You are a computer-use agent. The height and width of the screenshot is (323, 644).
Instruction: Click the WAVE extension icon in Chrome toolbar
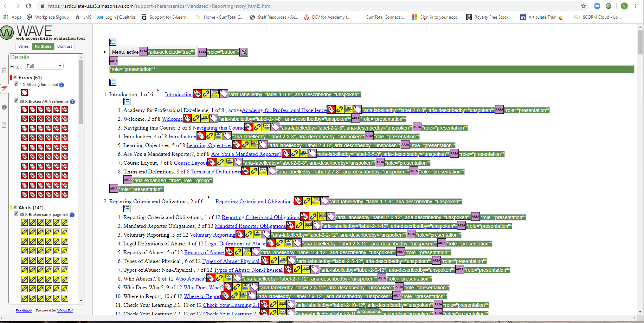pyautogui.click(x=608, y=6)
